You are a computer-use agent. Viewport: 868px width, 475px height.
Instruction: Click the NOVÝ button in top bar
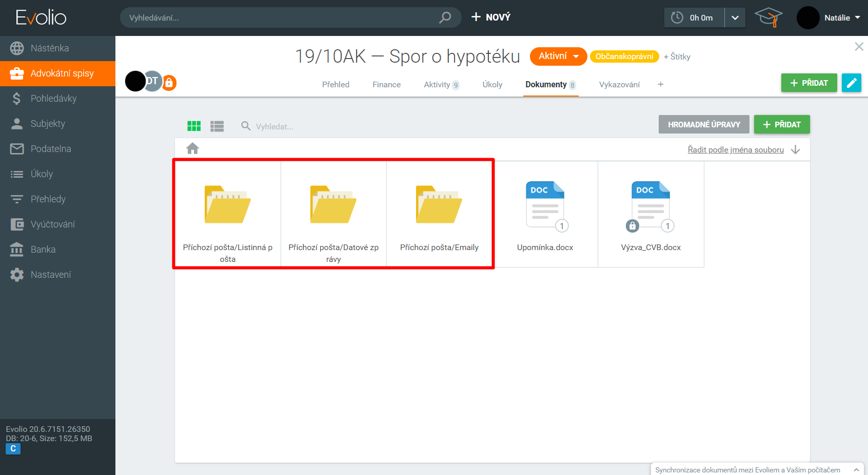click(491, 17)
